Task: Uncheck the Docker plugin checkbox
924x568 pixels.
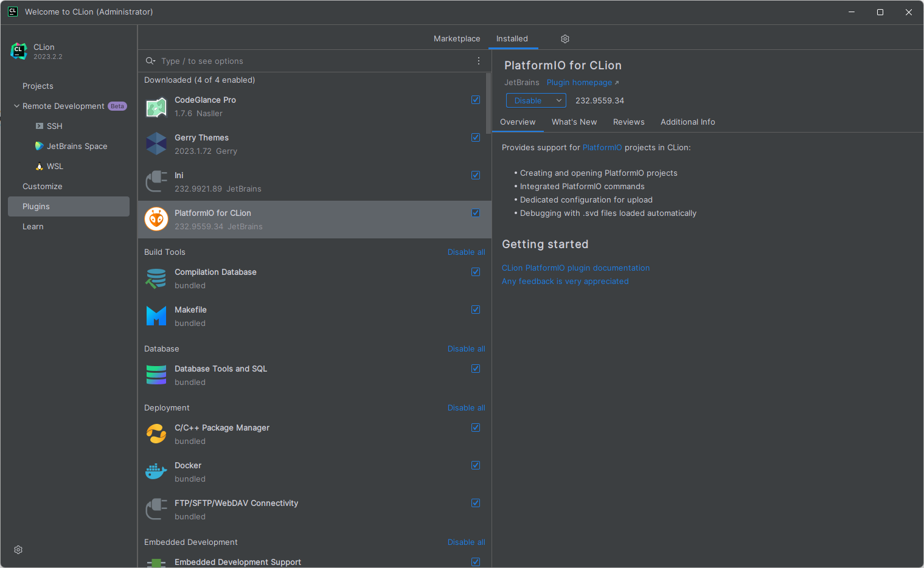Action: pos(476,465)
